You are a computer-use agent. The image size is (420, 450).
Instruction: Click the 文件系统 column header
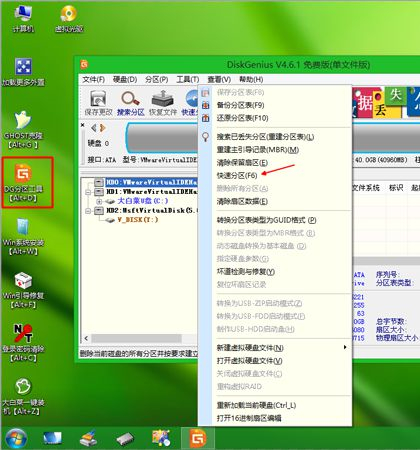pyautogui.click(x=366, y=188)
